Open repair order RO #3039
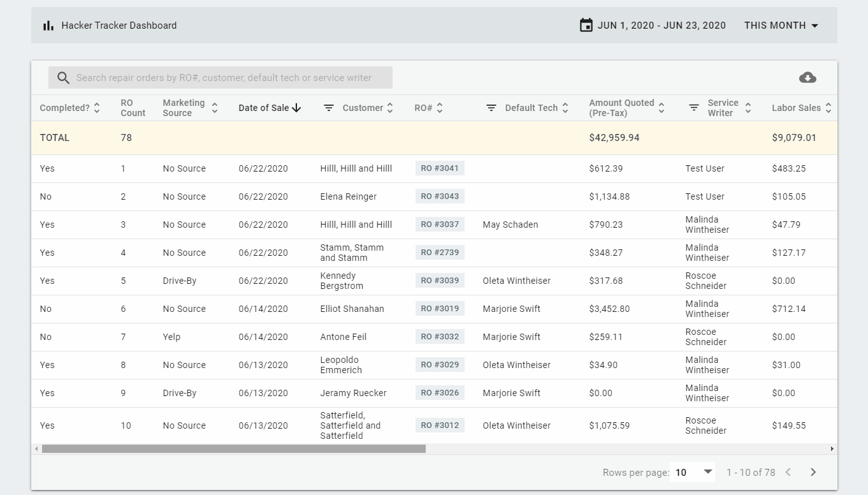Image resolution: width=868 pixels, height=495 pixels. pos(440,281)
